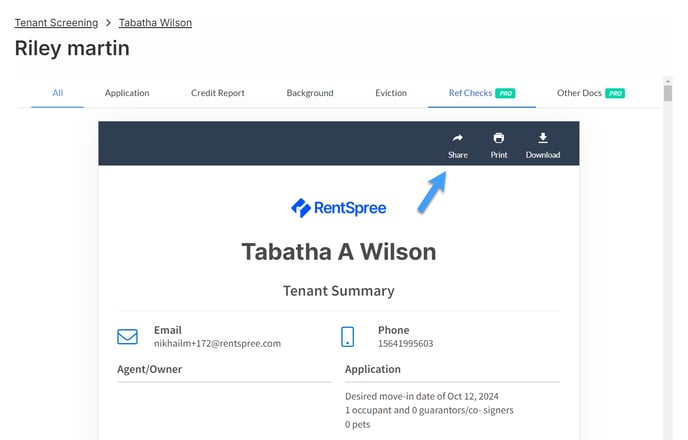The width and height of the screenshot is (688, 440).
Task: Switch to the Eviction tab
Action: pos(391,93)
